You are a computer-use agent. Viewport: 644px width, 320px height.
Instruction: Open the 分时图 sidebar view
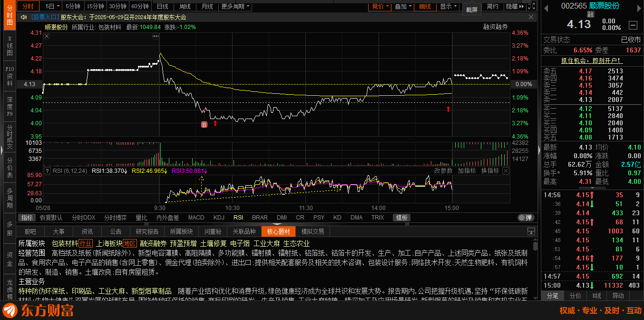(9, 16)
